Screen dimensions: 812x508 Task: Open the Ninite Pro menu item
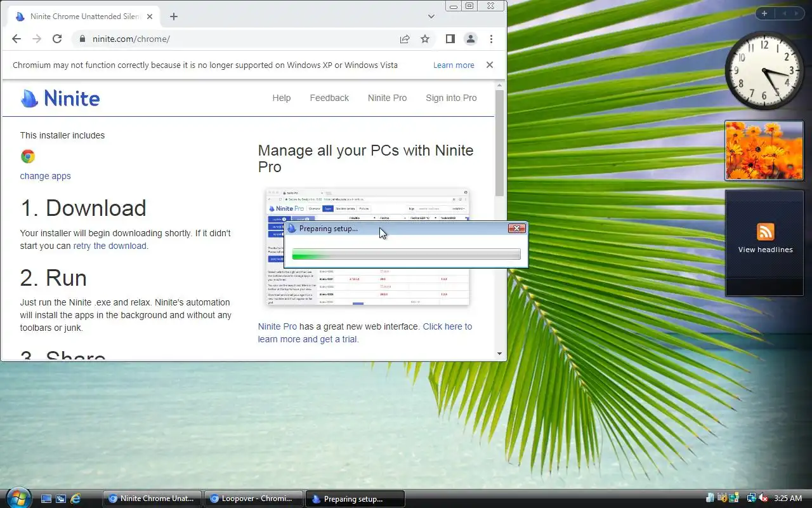pos(387,98)
